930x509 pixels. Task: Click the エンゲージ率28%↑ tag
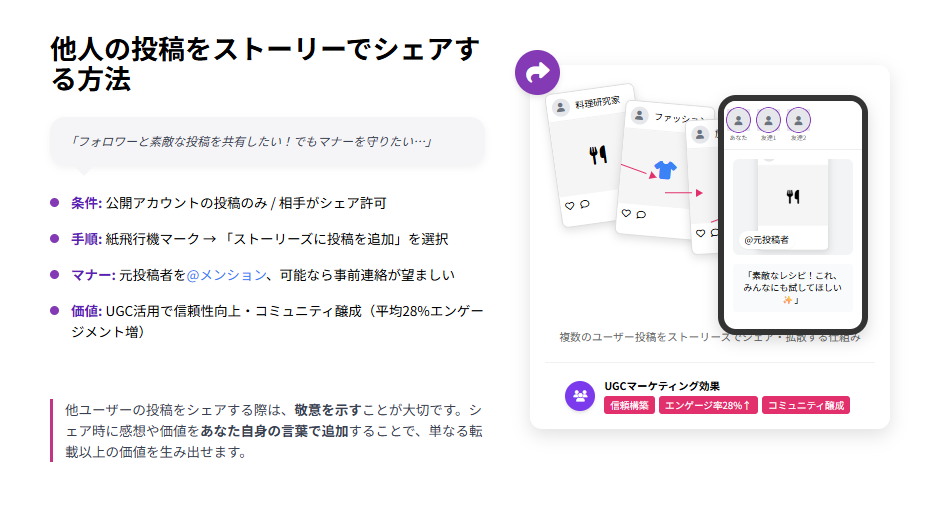708,405
